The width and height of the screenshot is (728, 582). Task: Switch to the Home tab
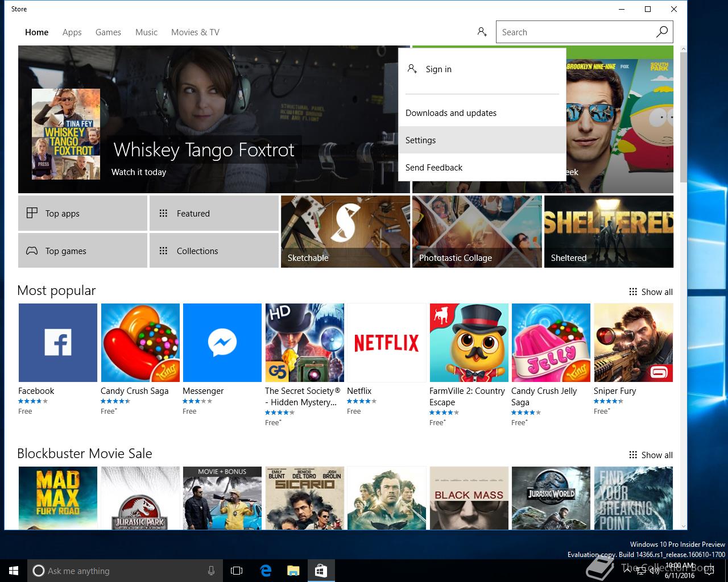tap(37, 32)
